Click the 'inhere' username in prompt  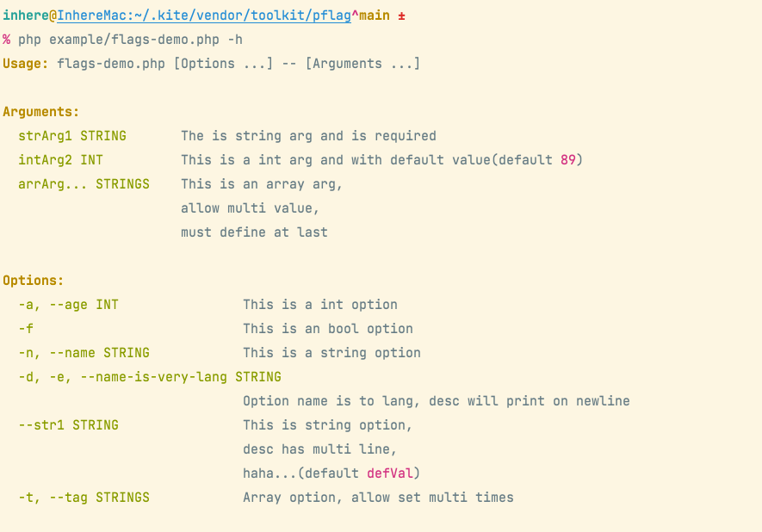26,15
